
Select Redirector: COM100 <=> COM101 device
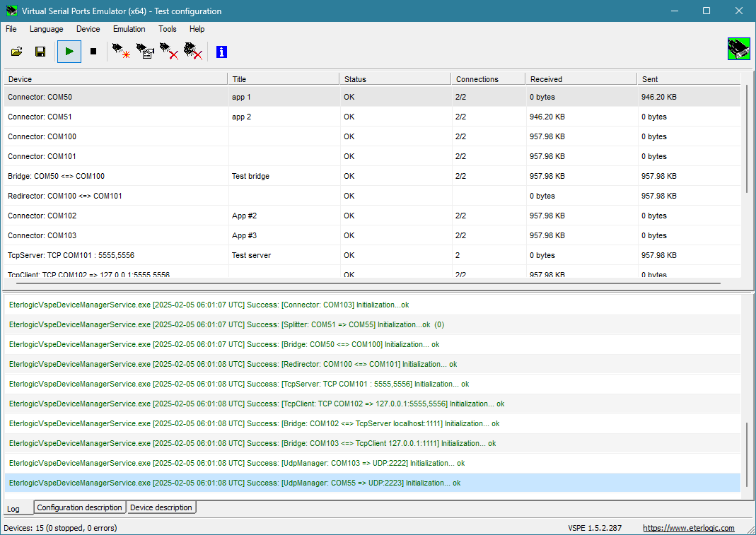click(x=372, y=196)
